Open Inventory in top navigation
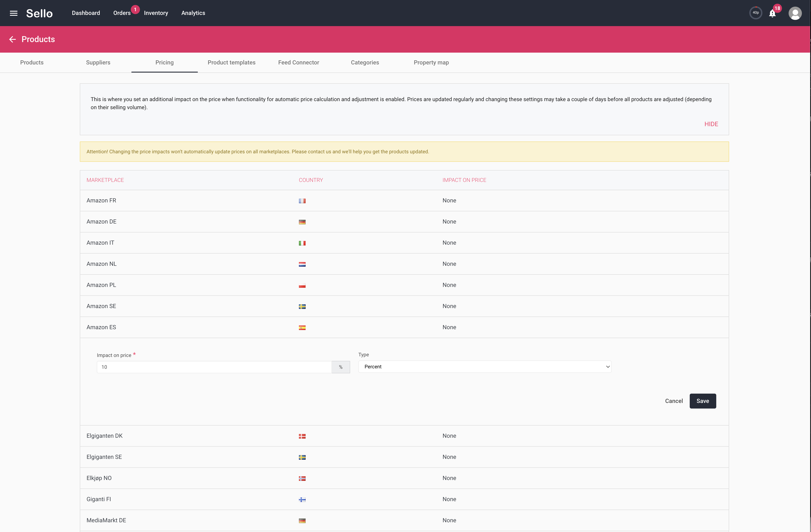This screenshot has width=811, height=532. [x=156, y=13]
